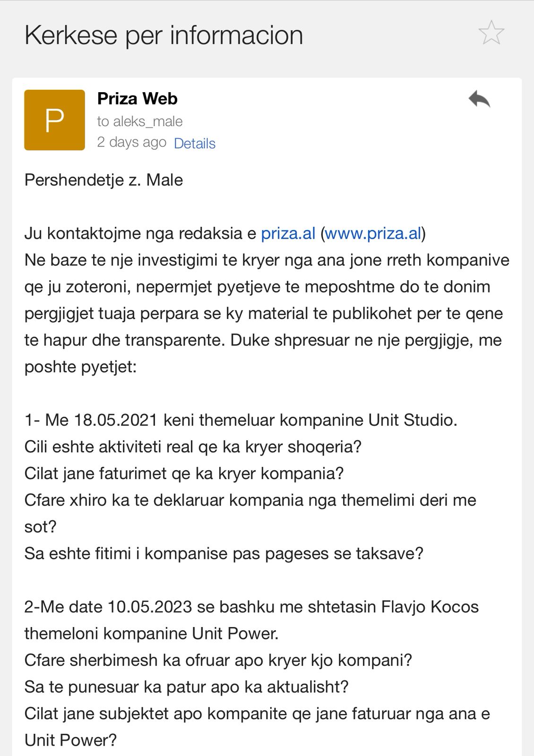Click the question about 'fitimi i kompanise'
The height and width of the screenshot is (756, 534).
click(x=224, y=553)
